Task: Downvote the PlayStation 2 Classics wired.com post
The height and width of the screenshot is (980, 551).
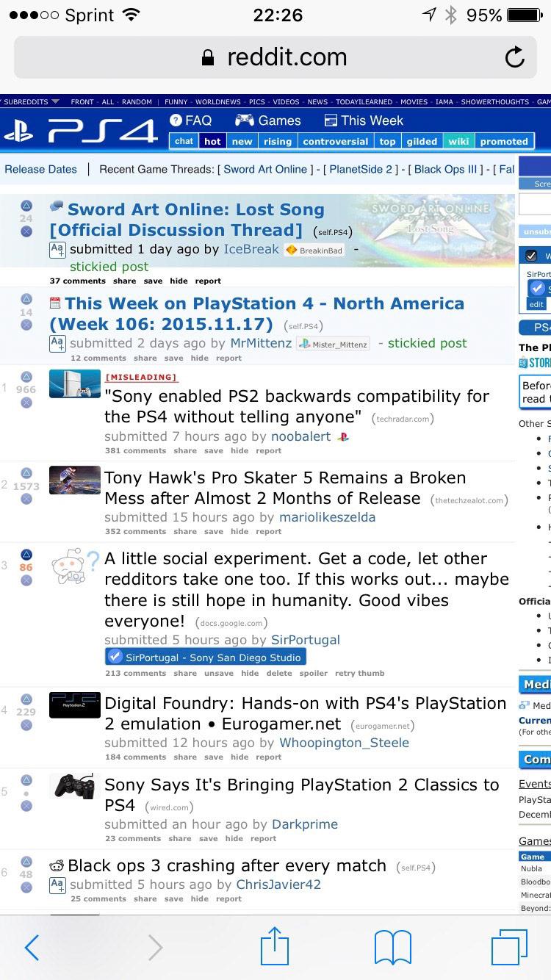Action: coord(26,806)
